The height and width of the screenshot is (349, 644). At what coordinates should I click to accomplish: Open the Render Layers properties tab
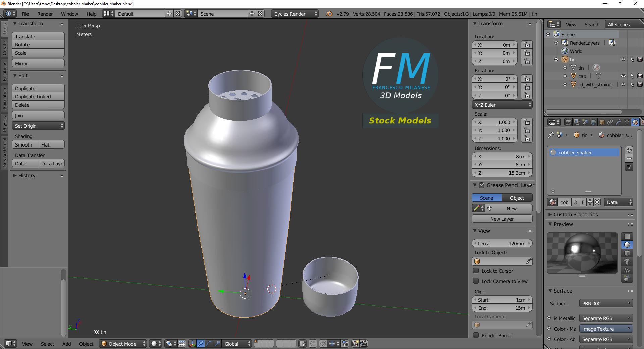coord(576,122)
